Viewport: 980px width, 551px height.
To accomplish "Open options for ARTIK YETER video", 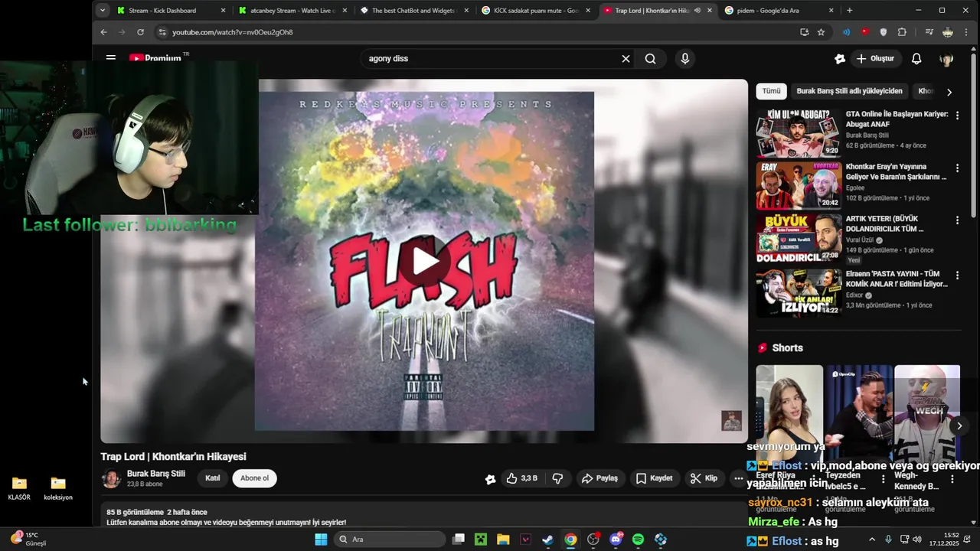I will click(x=957, y=220).
